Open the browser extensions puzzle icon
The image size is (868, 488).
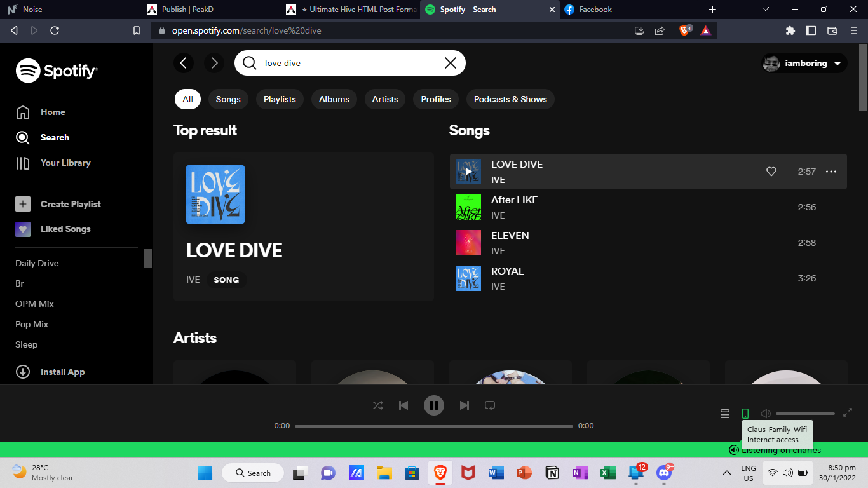[790, 30]
